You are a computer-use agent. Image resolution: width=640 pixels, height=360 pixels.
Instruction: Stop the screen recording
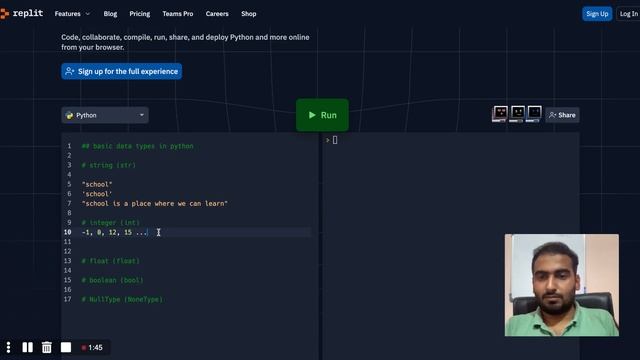click(66, 347)
